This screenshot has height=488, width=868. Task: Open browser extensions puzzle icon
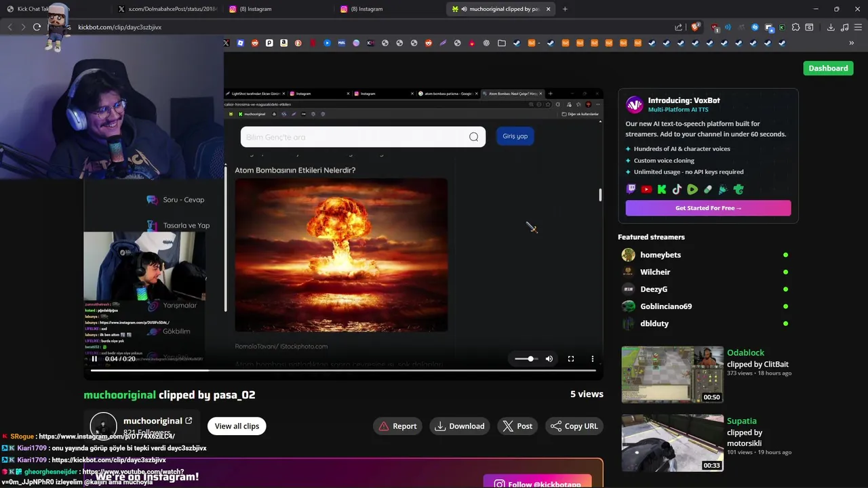coord(795,27)
